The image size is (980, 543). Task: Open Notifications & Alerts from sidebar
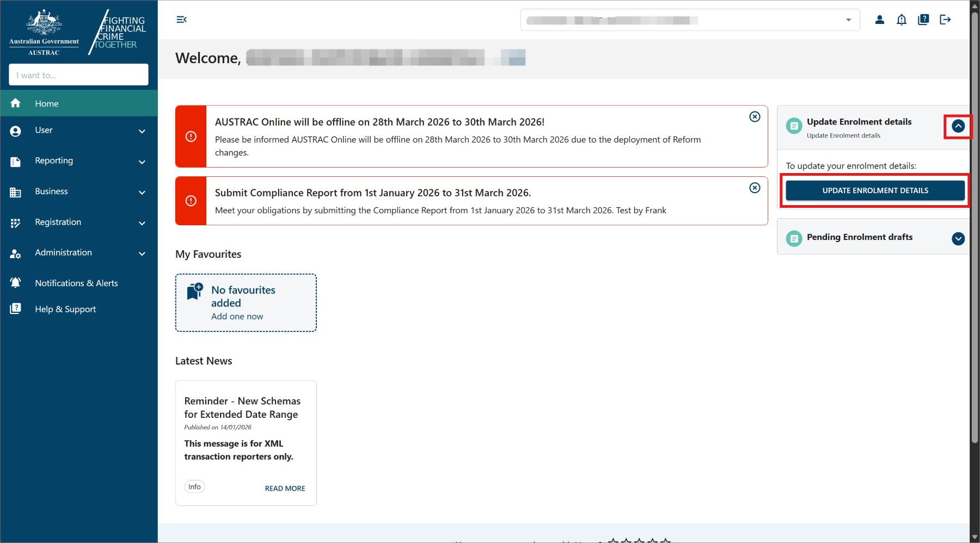click(76, 283)
